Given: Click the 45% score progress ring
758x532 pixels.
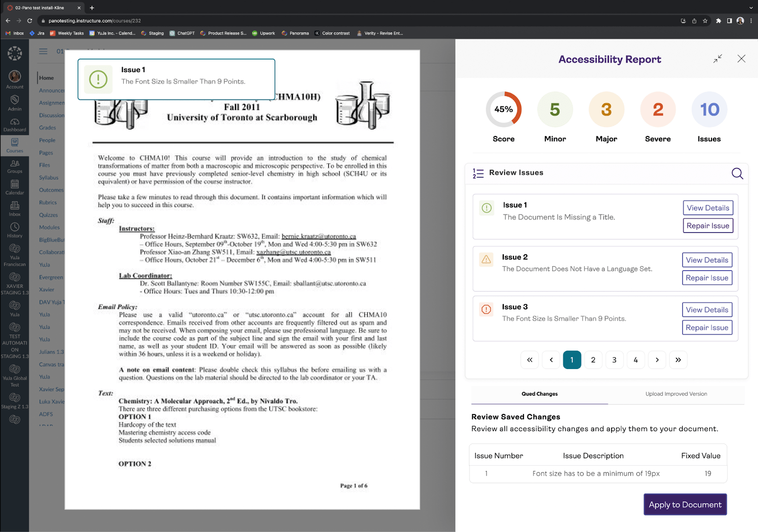Looking at the screenshot, I should click(x=504, y=109).
